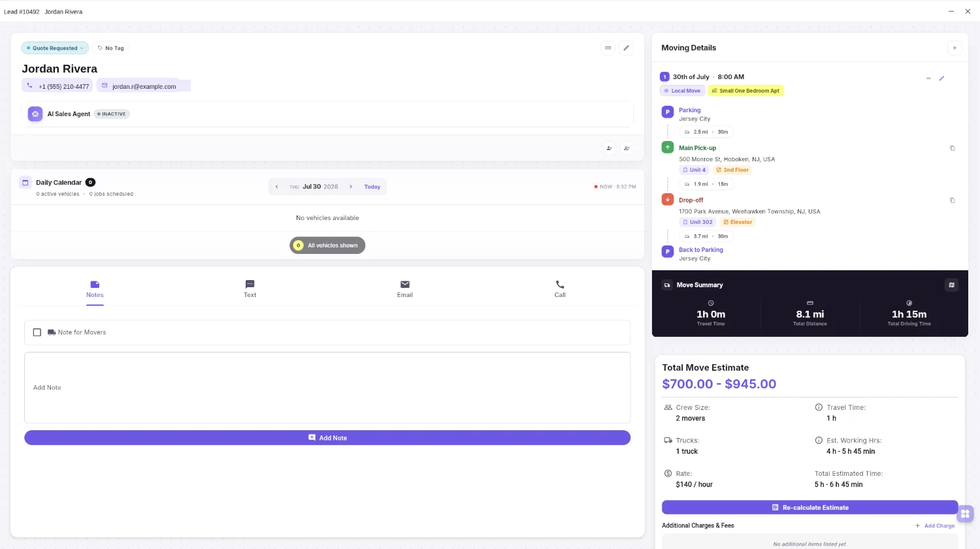Click the Unit 302 chip
Viewport: 980px width, 549px height.
coord(698,222)
